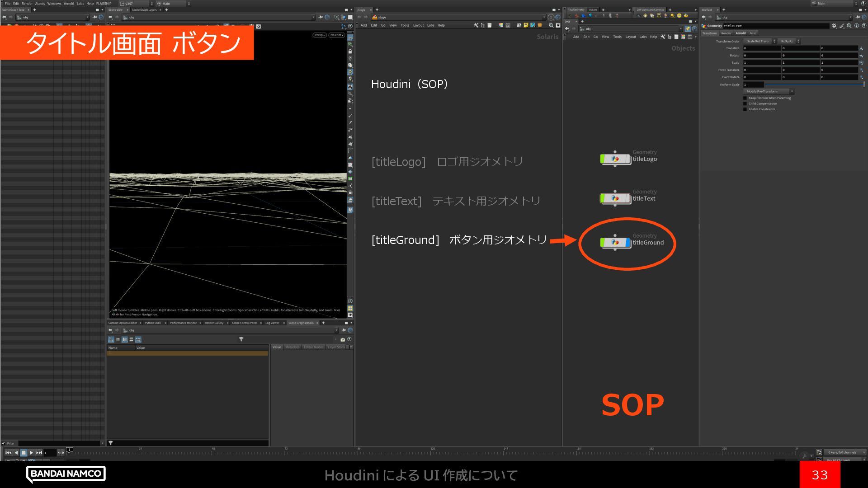Click the titleLogo geometry node icon
The image size is (868, 488).
[x=615, y=159]
